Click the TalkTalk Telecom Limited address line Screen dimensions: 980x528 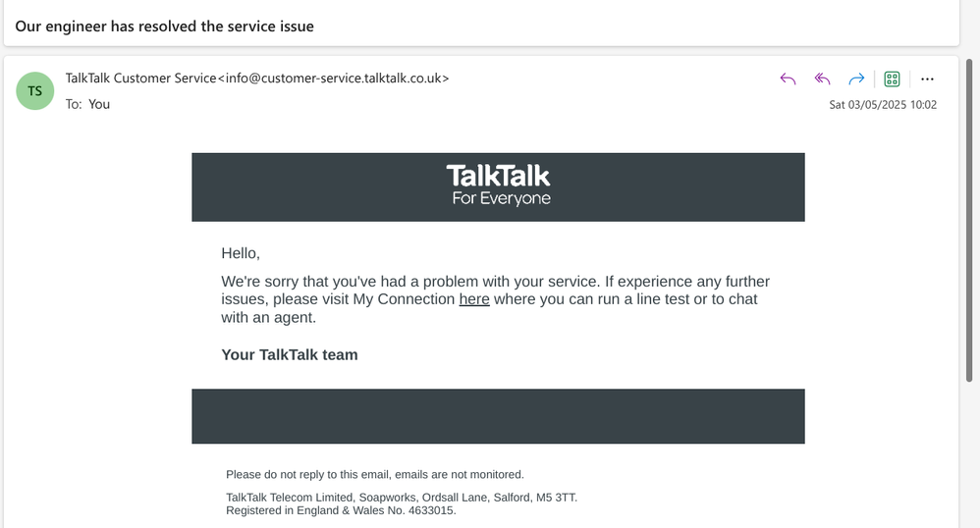tap(402, 498)
